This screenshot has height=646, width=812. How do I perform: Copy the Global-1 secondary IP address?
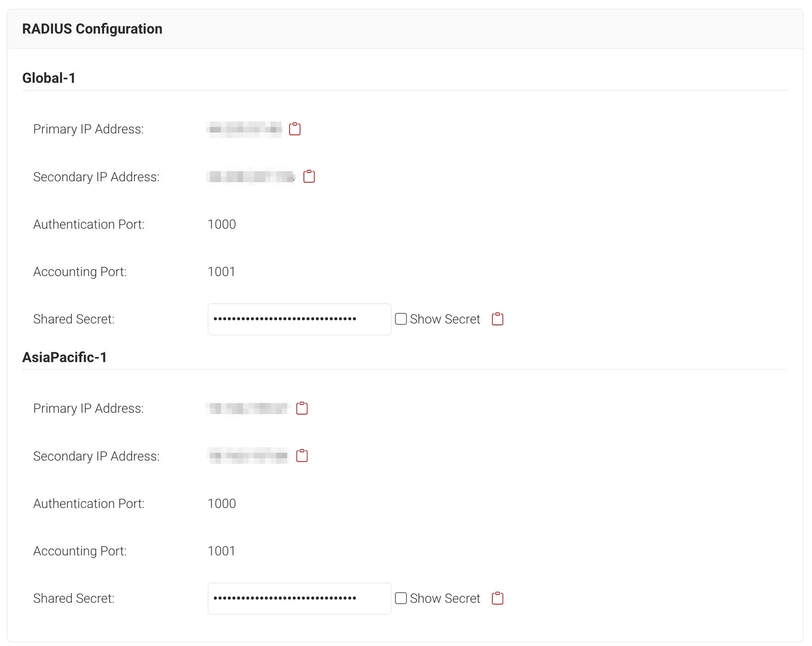309,176
